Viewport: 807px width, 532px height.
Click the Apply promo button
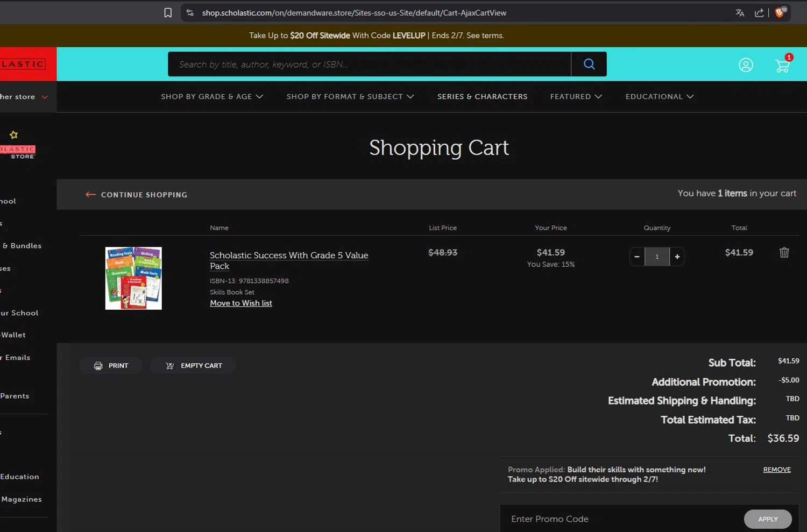click(x=768, y=519)
